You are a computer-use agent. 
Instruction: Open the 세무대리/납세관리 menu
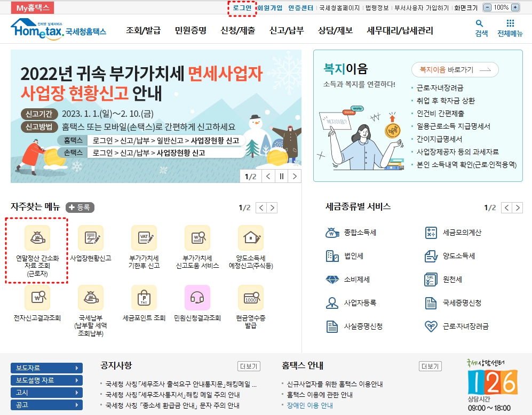pos(400,30)
